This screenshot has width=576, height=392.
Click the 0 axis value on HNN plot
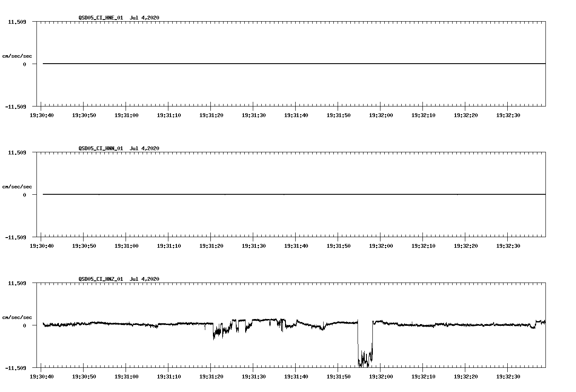coord(25,195)
